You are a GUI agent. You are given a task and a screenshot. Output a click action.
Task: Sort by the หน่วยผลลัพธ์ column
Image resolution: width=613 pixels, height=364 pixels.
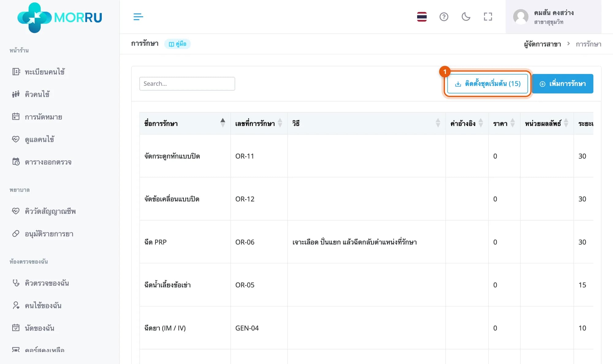[547, 123]
